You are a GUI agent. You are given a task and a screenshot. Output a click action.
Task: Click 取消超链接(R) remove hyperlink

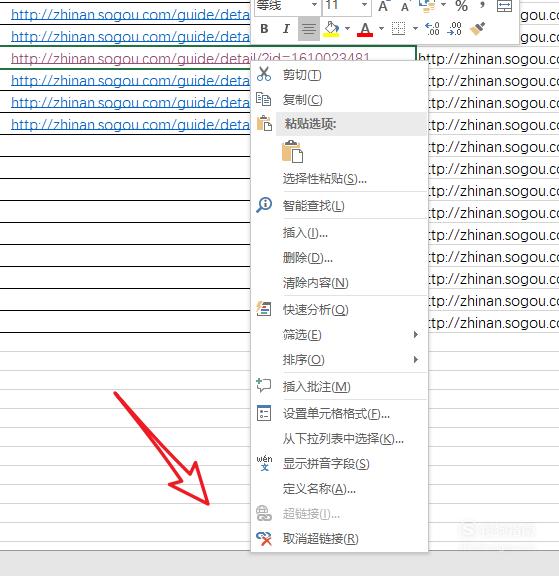339,539
